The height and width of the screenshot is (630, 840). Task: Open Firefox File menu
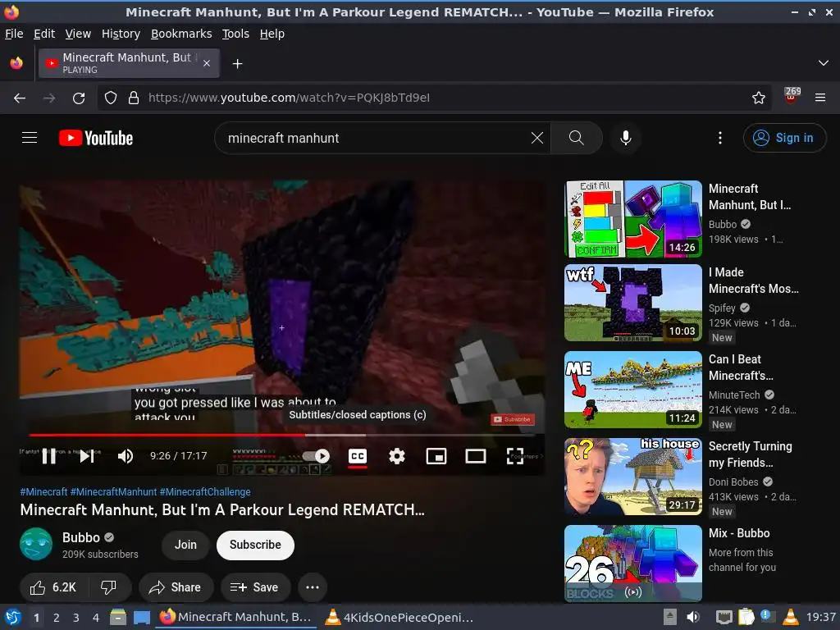pyautogui.click(x=14, y=34)
